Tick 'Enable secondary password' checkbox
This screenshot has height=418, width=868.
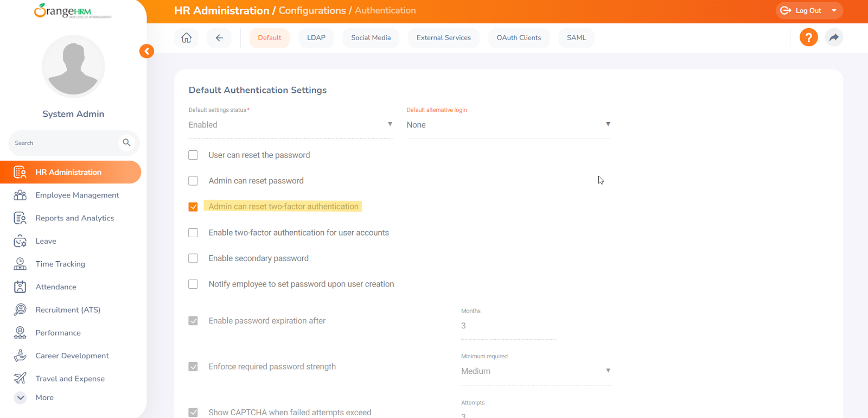(x=193, y=258)
